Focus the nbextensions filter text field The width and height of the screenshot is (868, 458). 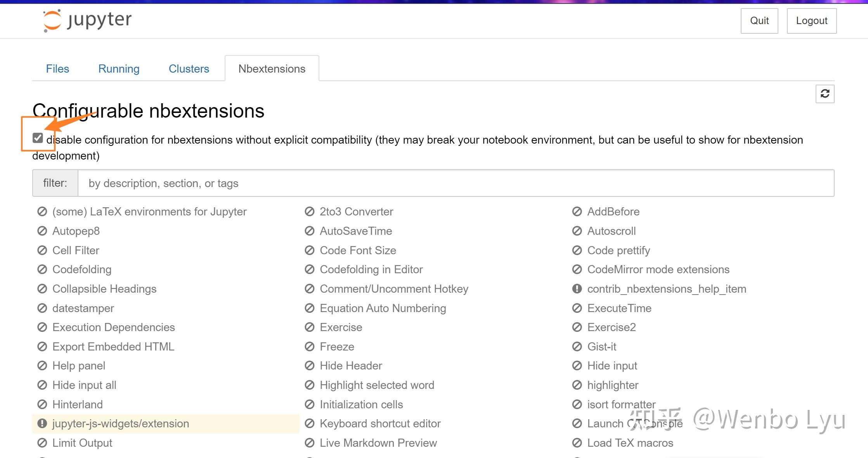[456, 183]
